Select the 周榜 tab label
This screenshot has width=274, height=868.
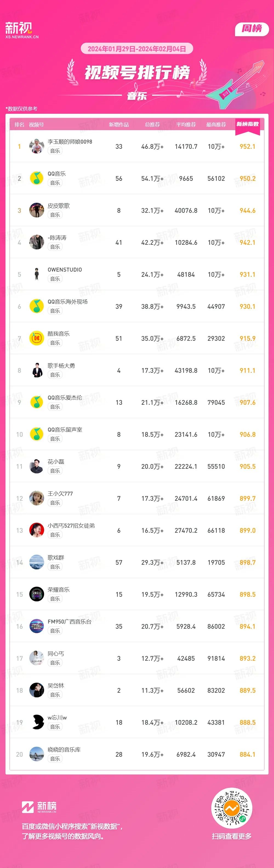[252, 29]
